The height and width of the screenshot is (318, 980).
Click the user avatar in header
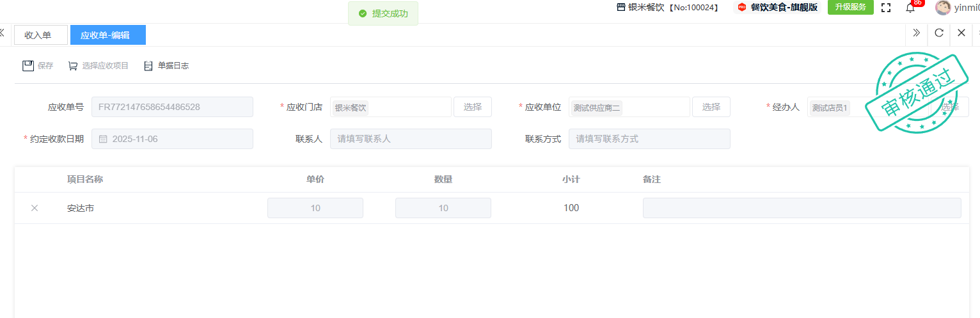(x=942, y=8)
